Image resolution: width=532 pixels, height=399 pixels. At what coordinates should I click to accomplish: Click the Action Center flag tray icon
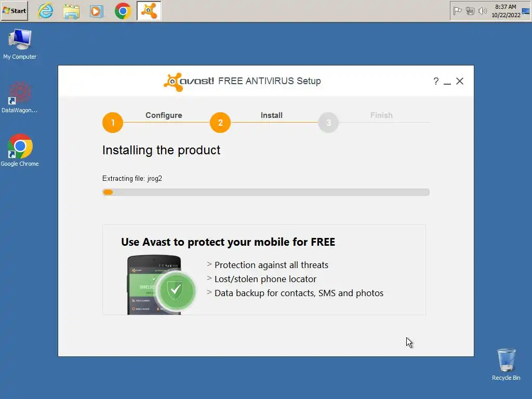click(457, 11)
